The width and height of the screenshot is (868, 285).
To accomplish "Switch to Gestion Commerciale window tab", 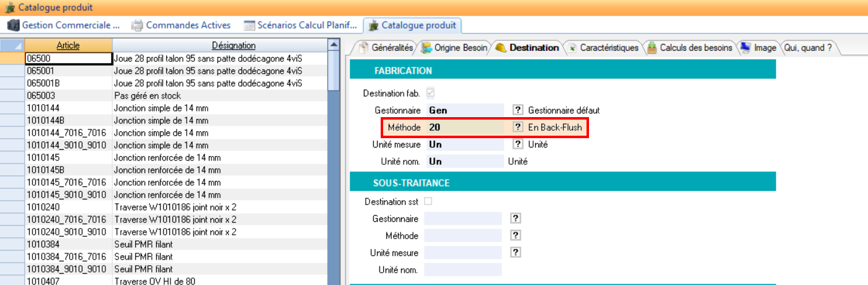I will (64, 25).
